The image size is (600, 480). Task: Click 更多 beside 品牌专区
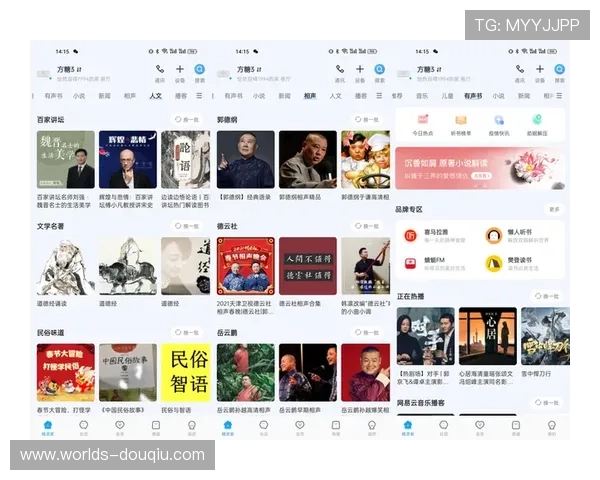pyautogui.click(x=554, y=209)
